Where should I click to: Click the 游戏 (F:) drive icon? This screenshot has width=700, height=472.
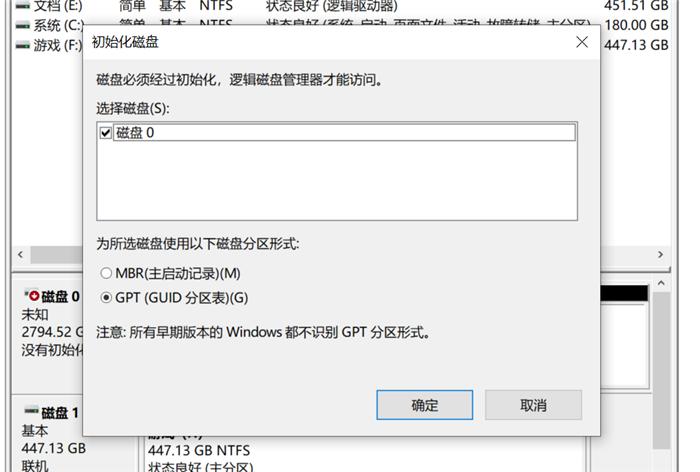pyautogui.click(x=22, y=45)
